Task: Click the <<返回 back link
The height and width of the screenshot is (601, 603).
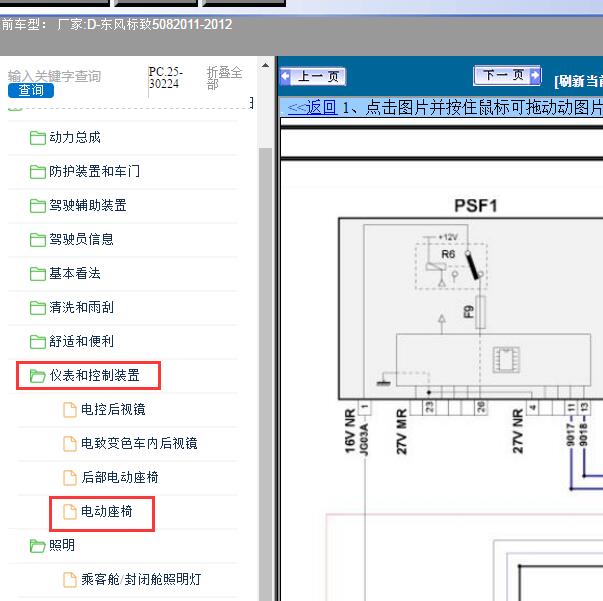Action: tap(312, 107)
